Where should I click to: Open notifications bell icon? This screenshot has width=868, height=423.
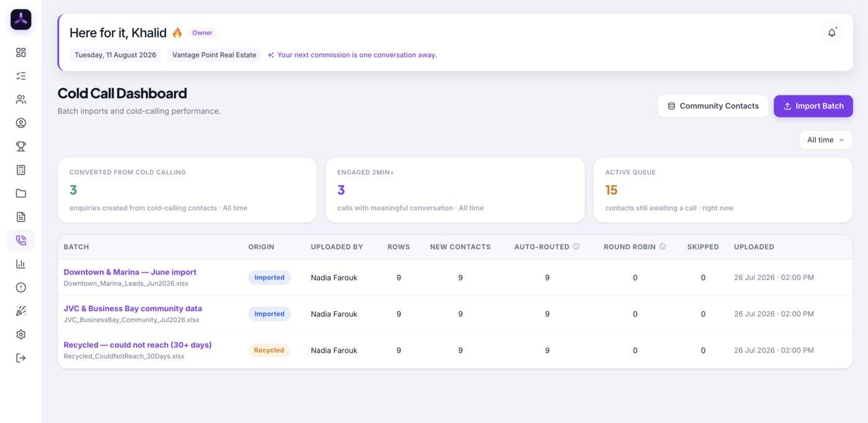coord(832,33)
